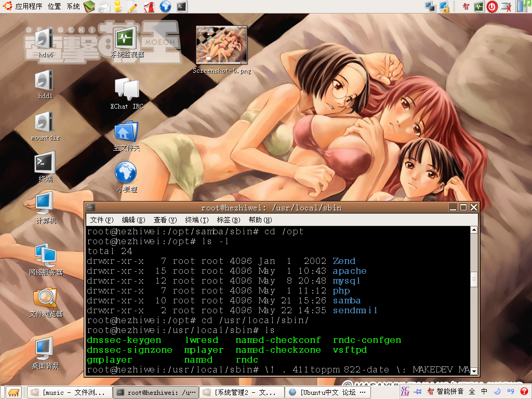The width and height of the screenshot is (532, 399).
Task: Open the 位置 places menu
Action: click(54, 6)
